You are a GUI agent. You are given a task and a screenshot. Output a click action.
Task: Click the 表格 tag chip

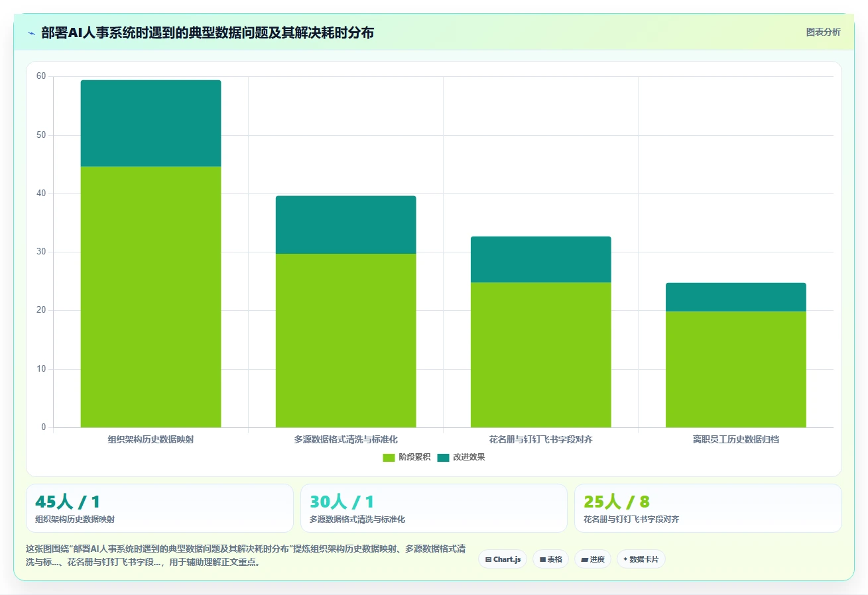550,559
